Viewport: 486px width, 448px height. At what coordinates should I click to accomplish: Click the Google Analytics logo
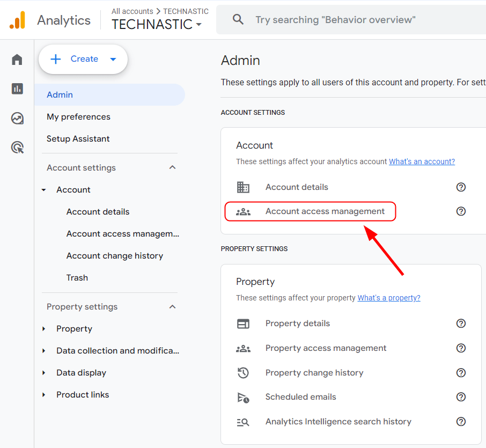pyautogui.click(x=17, y=20)
